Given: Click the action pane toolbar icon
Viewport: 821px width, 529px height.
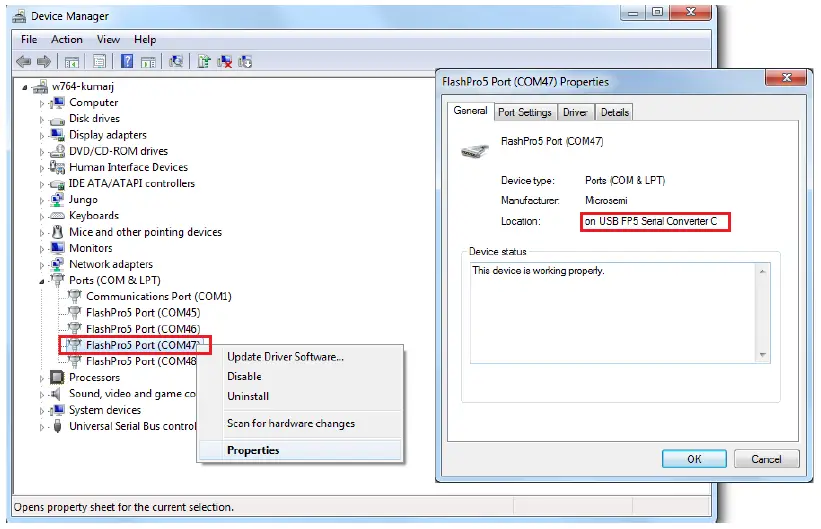Looking at the screenshot, I should pos(148,62).
